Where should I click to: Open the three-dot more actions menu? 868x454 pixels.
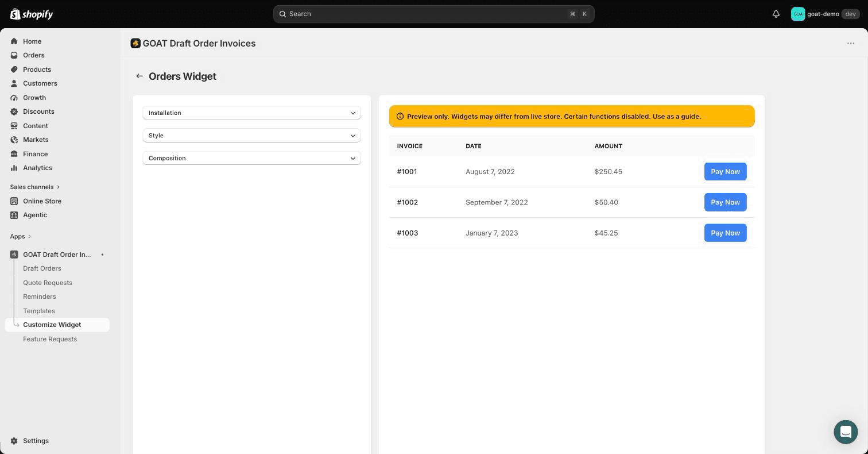pos(851,43)
